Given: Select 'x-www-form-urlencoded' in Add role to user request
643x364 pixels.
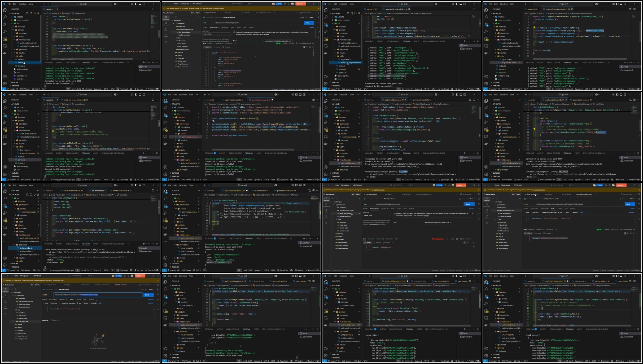Looking at the screenshot, I should tap(67, 303).
